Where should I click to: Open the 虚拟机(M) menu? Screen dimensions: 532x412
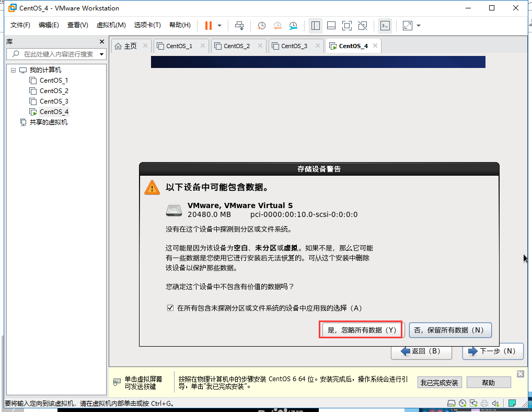pos(111,25)
